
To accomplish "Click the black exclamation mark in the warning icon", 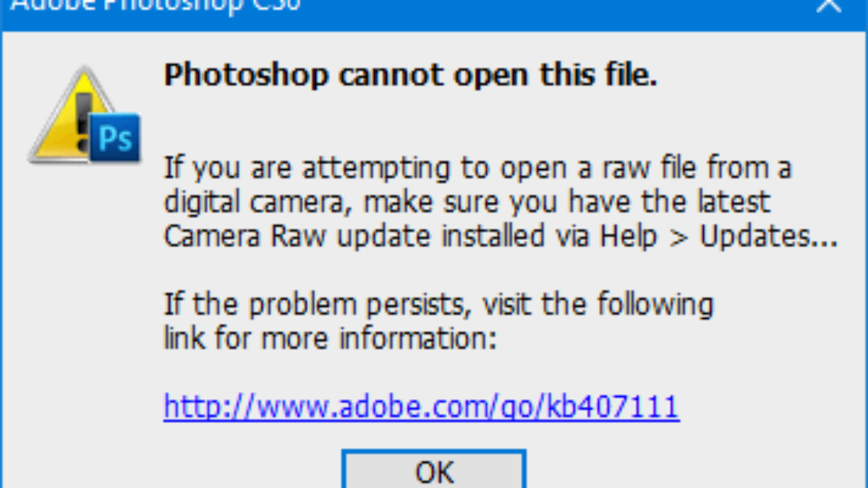I will pyautogui.click(x=85, y=114).
